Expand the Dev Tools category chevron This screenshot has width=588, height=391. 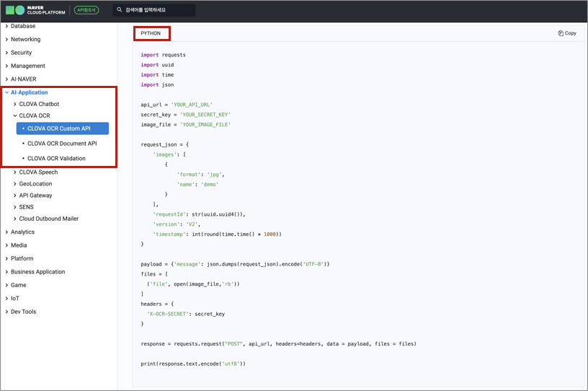[x=6, y=312]
